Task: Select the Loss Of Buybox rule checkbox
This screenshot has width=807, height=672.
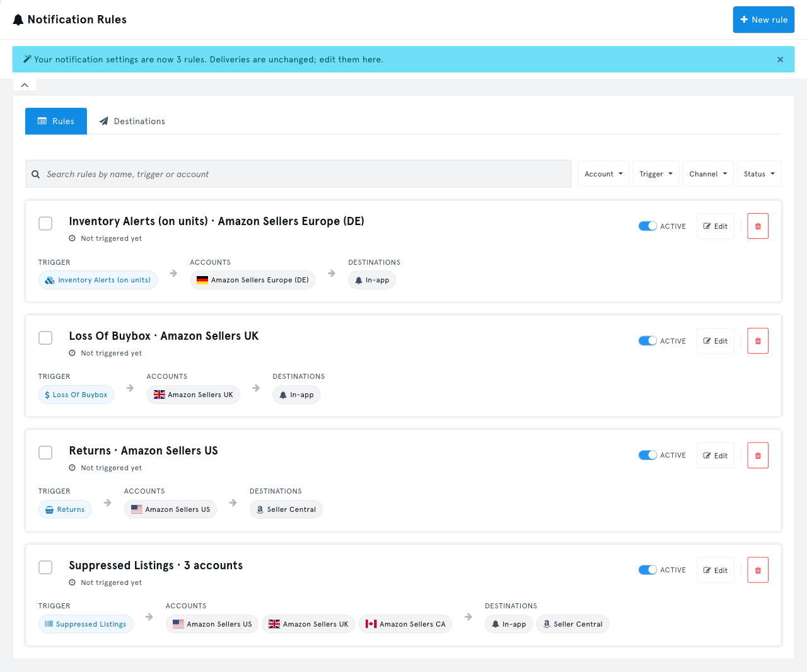Action: (45, 339)
